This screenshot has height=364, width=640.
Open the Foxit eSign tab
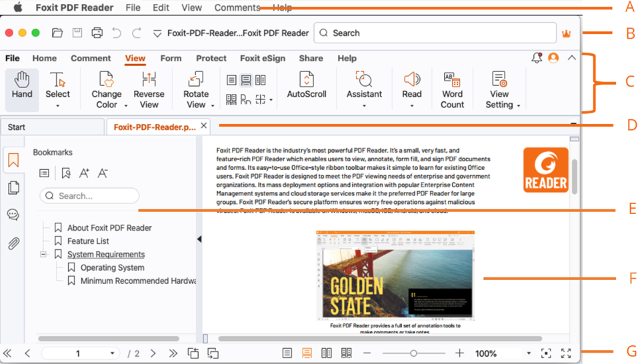click(x=263, y=59)
